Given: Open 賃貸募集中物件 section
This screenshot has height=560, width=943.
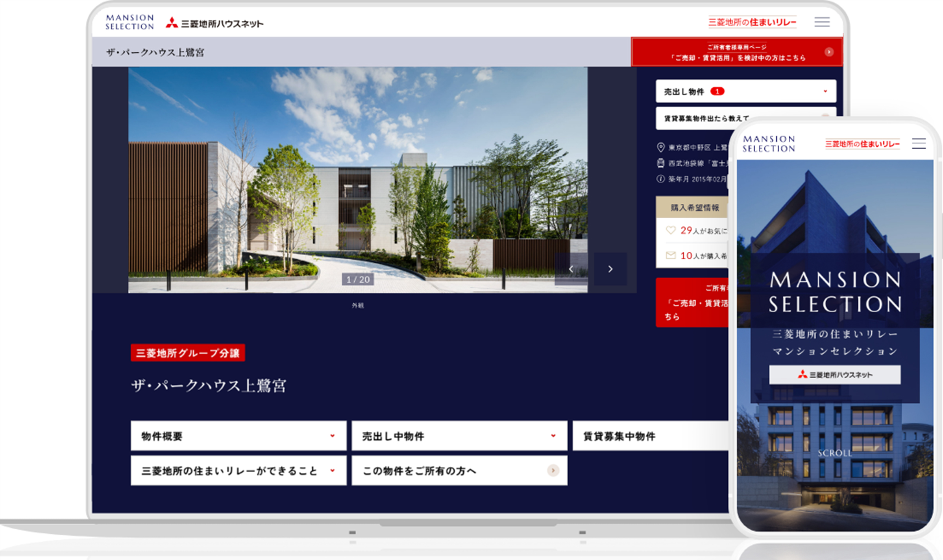Looking at the screenshot, I should pyautogui.click(x=650, y=436).
